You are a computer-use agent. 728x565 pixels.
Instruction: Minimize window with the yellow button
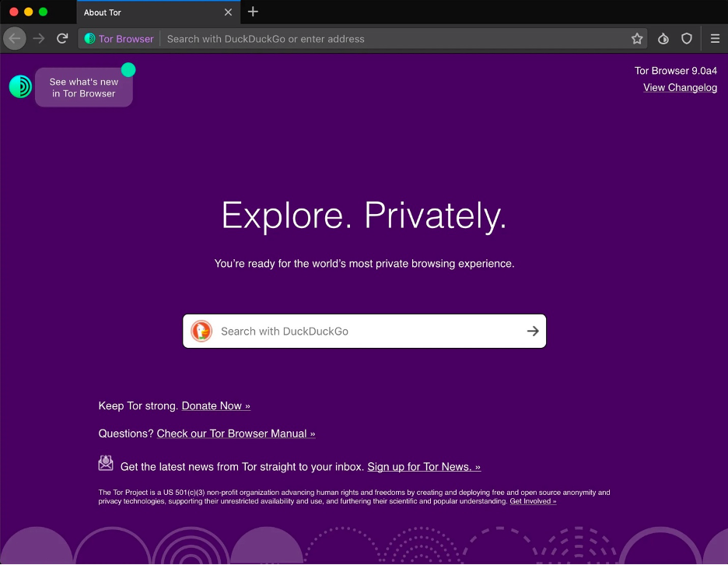28,12
